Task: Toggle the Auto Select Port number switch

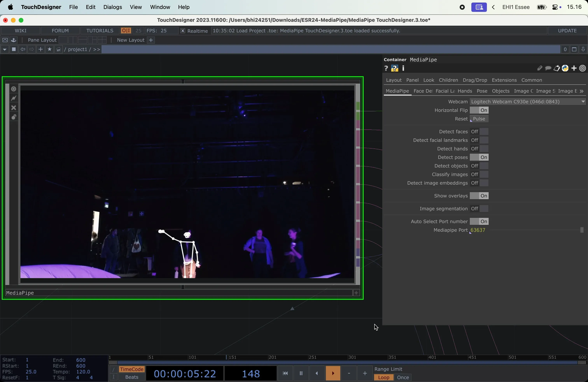Action: [x=479, y=222]
